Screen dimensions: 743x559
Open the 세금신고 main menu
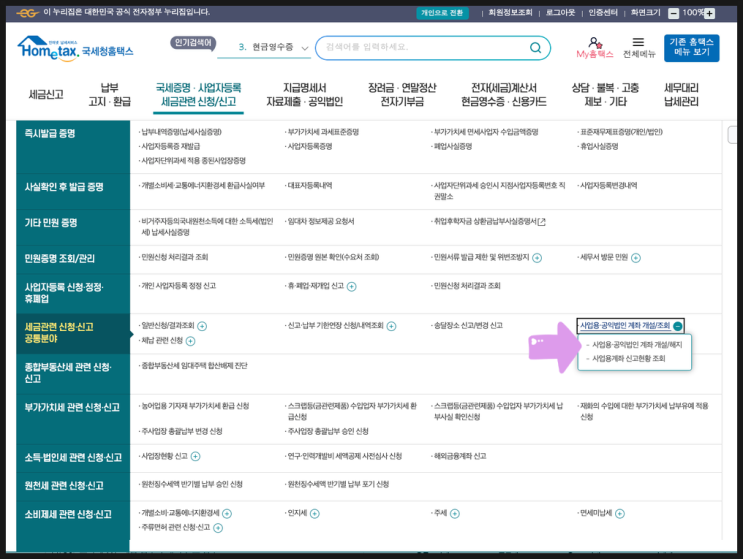point(46,94)
